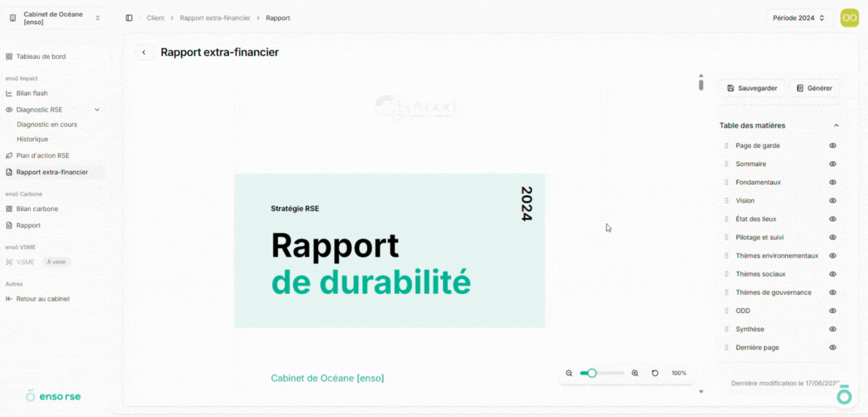Click the 100% zoom value

[x=679, y=373]
